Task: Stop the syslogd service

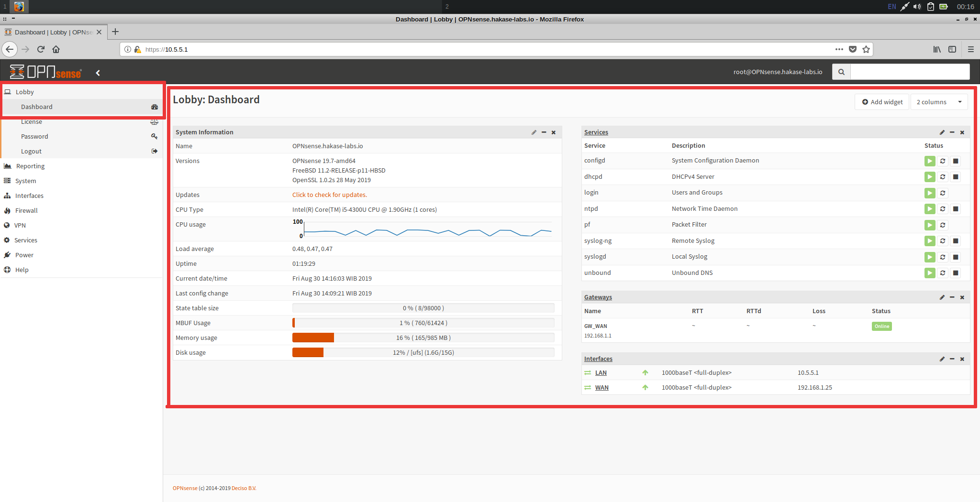Action: 955,257
